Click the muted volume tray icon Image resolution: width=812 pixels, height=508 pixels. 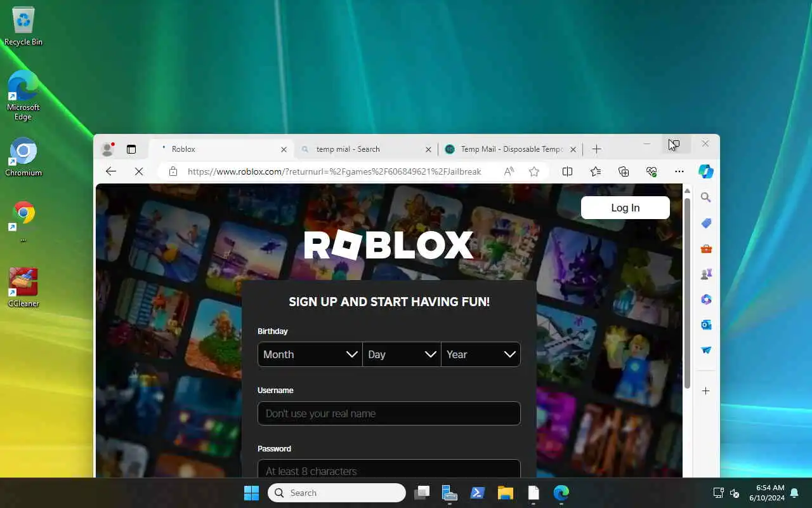tap(735, 493)
